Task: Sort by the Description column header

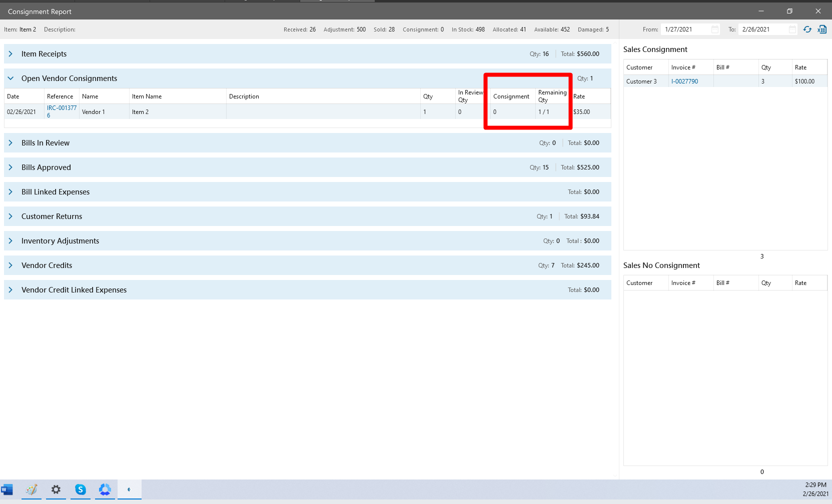Action: (x=323, y=96)
